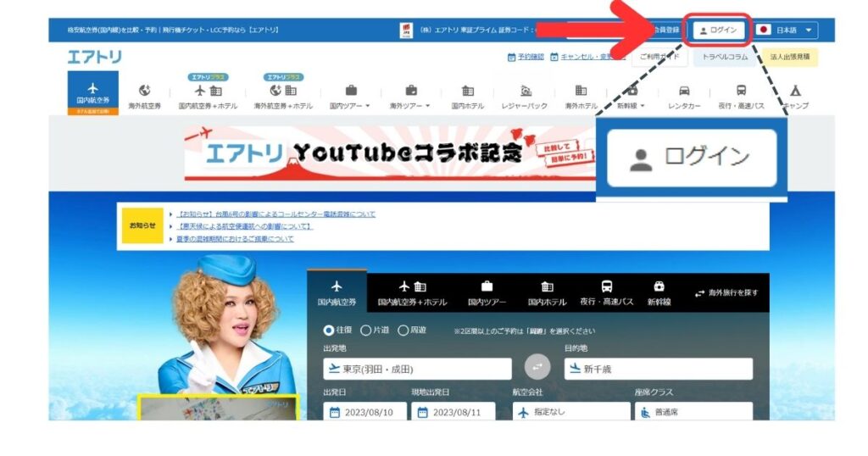
Task: Switch to 夜行・高速バス search form tab
Action: [607, 293]
